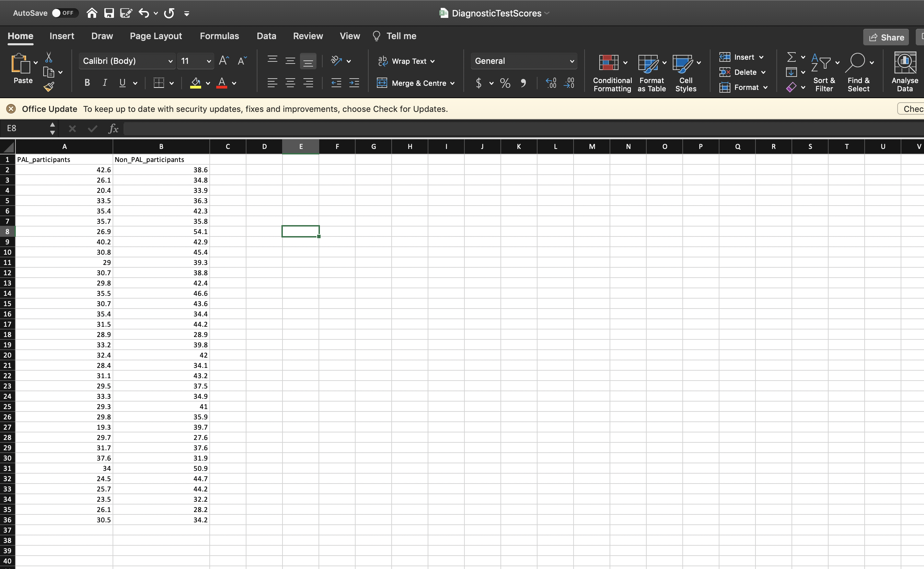924x569 pixels.
Task: Click the Format Painter brush icon
Action: pos(49,87)
